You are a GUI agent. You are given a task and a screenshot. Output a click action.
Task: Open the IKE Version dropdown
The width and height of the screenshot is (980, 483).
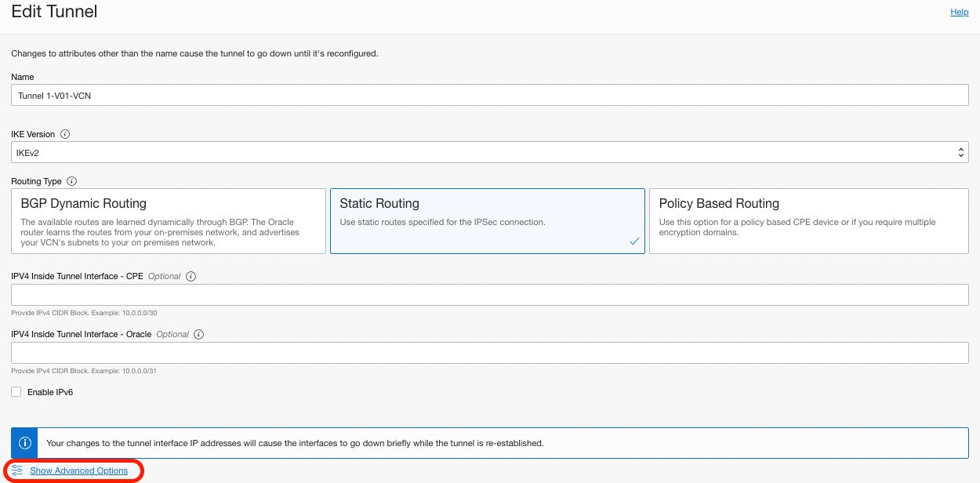point(490,152)
